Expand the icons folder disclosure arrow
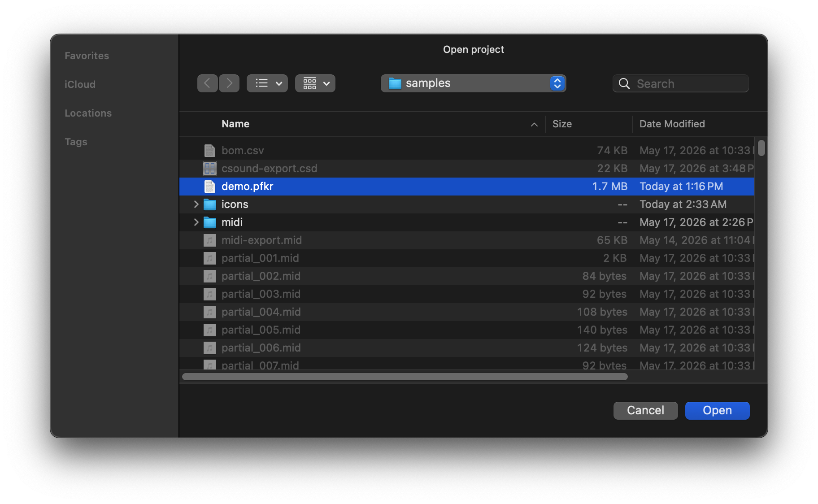This screenshot has width=818, height=504. point(196,204)
